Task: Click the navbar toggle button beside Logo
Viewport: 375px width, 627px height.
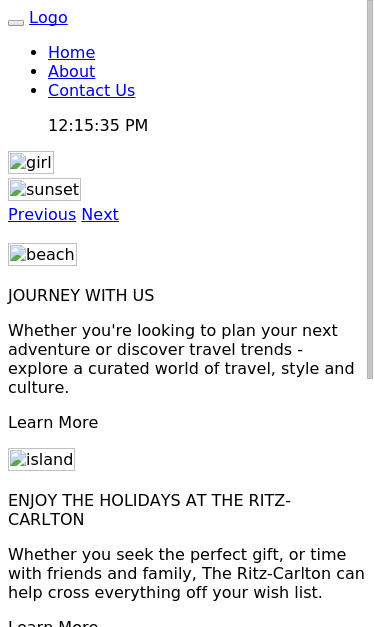Action: tap(16, 23)
